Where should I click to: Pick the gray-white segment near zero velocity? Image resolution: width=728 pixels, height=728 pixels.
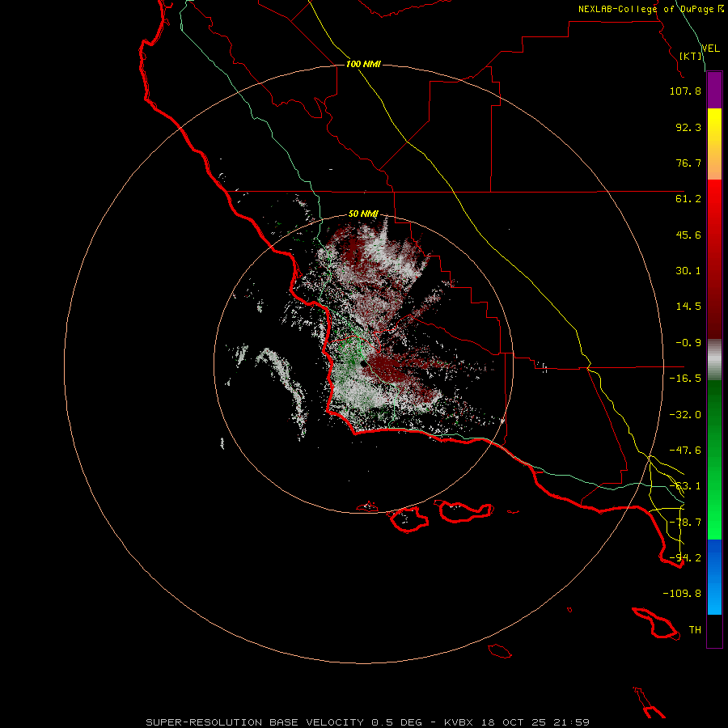click(x=714, y=359)
